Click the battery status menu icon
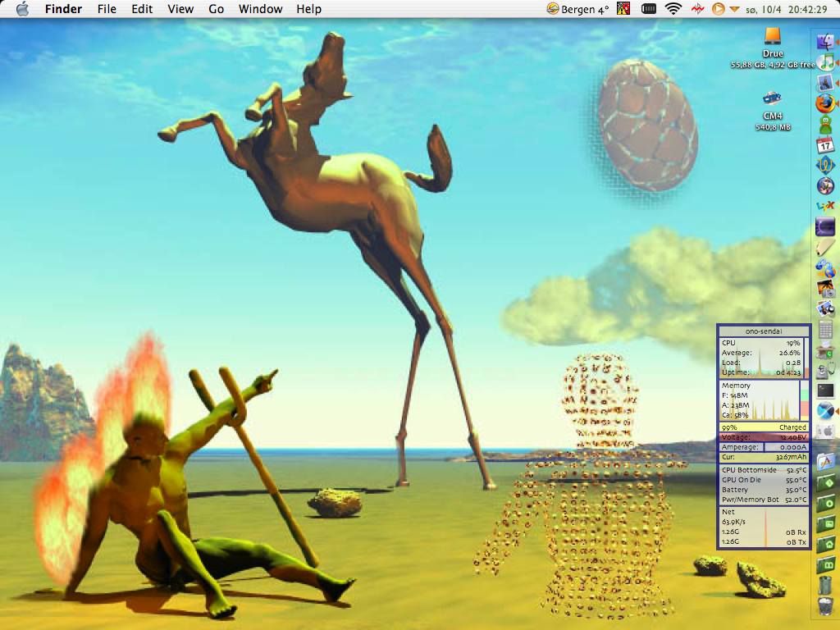 click(649, 8)
